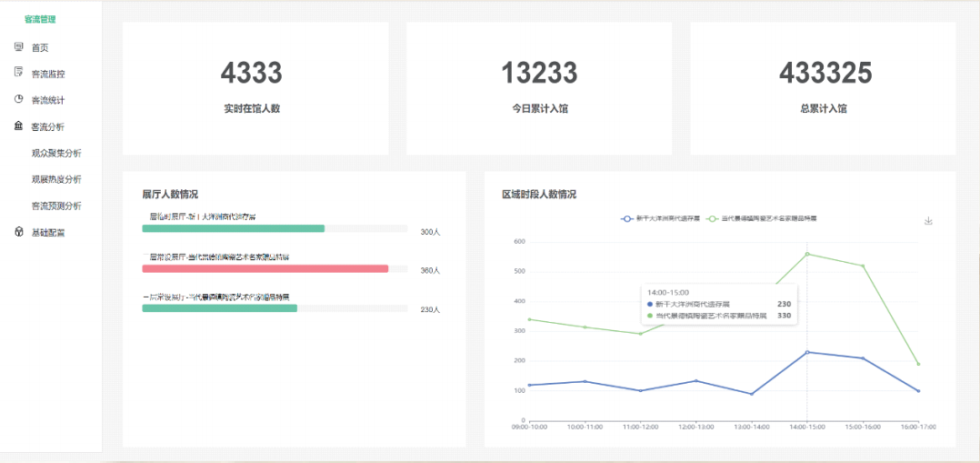The image size is (980, 463).
Task: Download the chart using the save icon
Action: click(928, 221)
